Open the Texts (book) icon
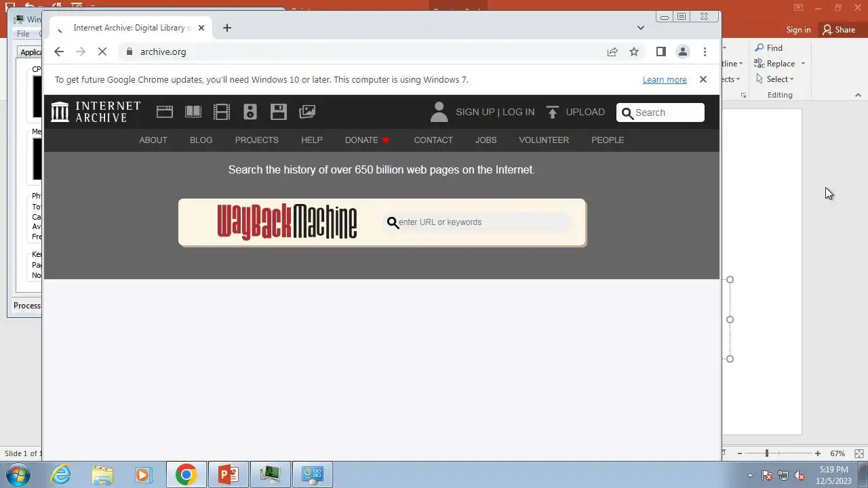Viewport: 868px width, 488px height. click(193, 112)
